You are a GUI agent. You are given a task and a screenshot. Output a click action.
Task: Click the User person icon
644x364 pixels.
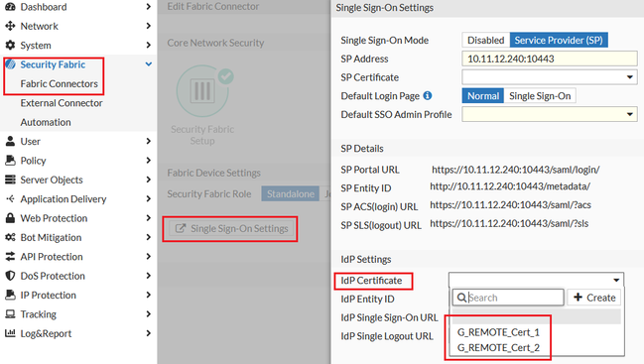tap(10, 141)
